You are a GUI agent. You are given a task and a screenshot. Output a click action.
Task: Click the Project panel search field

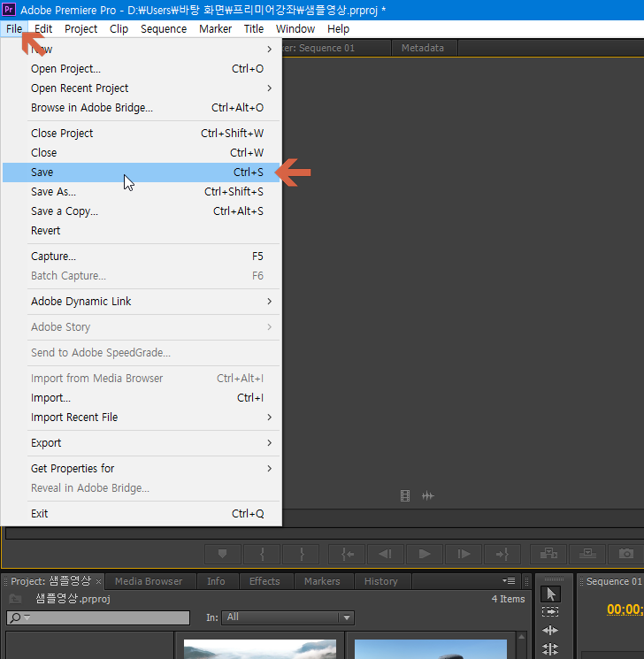98,617
